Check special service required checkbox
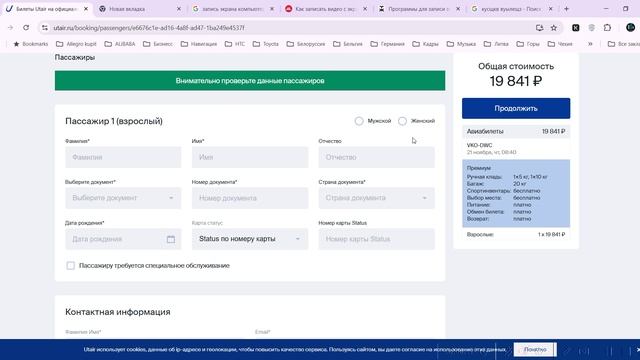The height and width of the screenshot is (360, 640). coord(71,266)
